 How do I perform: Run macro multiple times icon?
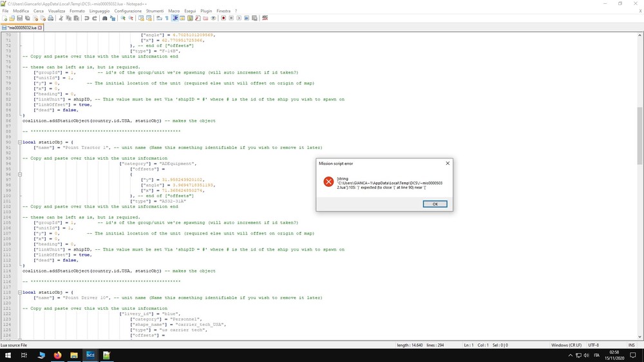[x=247, y=18]
